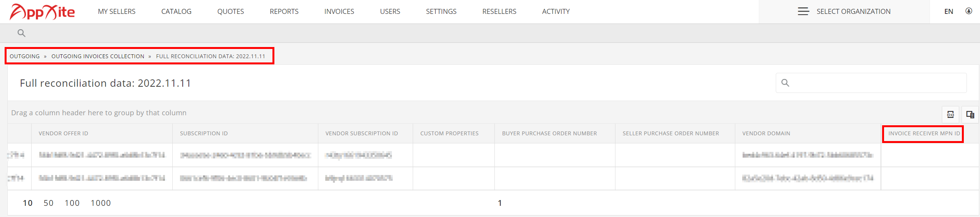Click the group-by column drop panel text

click(x=99, y=113)
